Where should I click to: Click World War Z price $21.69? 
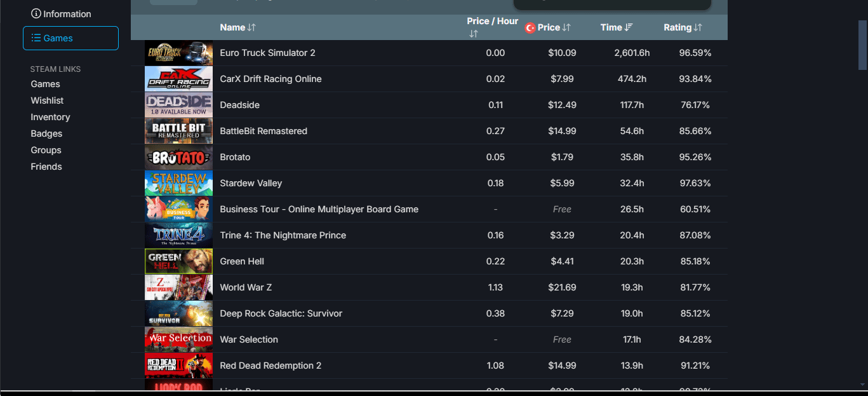(x=562, y=287)
